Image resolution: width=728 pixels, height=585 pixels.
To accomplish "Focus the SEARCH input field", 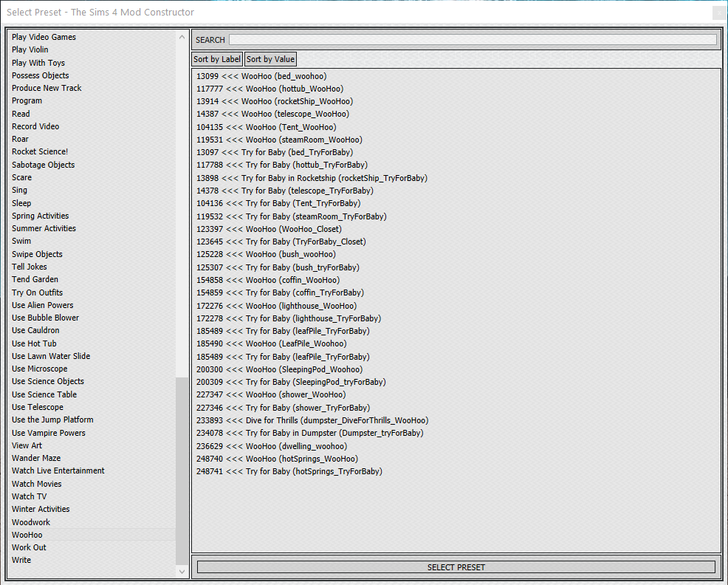I will (x=473, y=39).
